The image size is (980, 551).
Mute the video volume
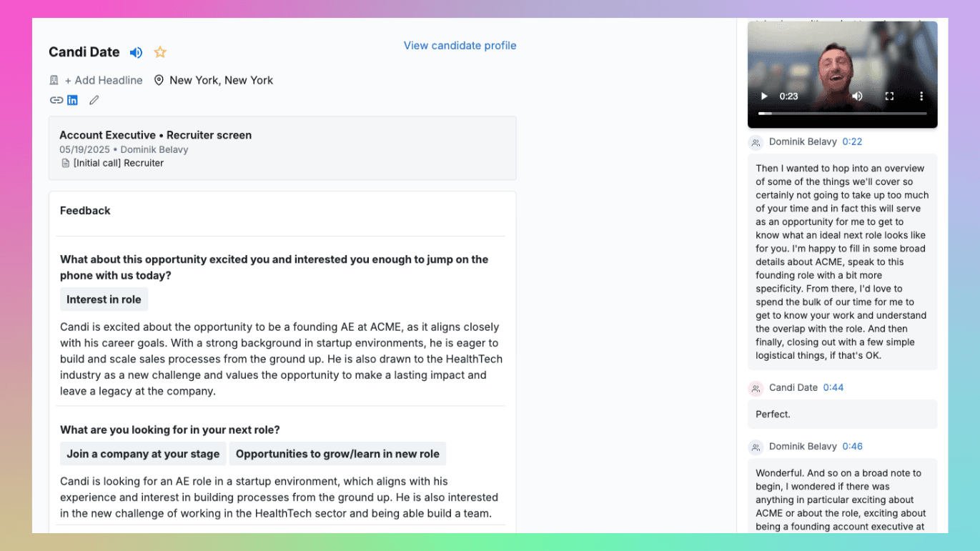pyautogui.click(x=857, y=96)
